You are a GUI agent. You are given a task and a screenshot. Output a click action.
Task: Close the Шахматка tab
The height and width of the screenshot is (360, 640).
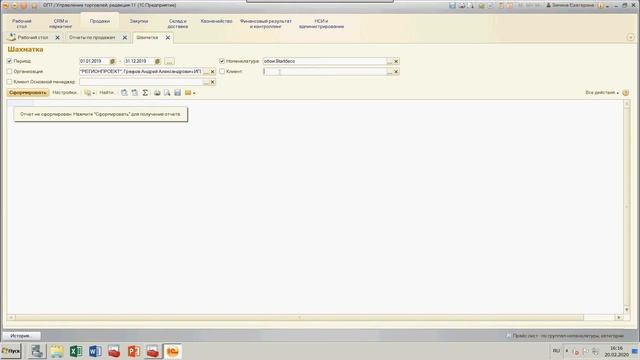(167, 38)
